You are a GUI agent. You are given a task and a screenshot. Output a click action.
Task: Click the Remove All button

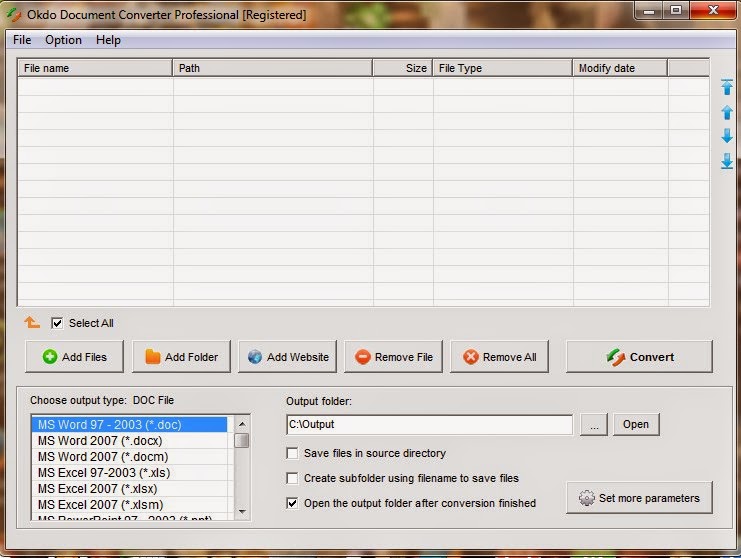click(500, 357)
